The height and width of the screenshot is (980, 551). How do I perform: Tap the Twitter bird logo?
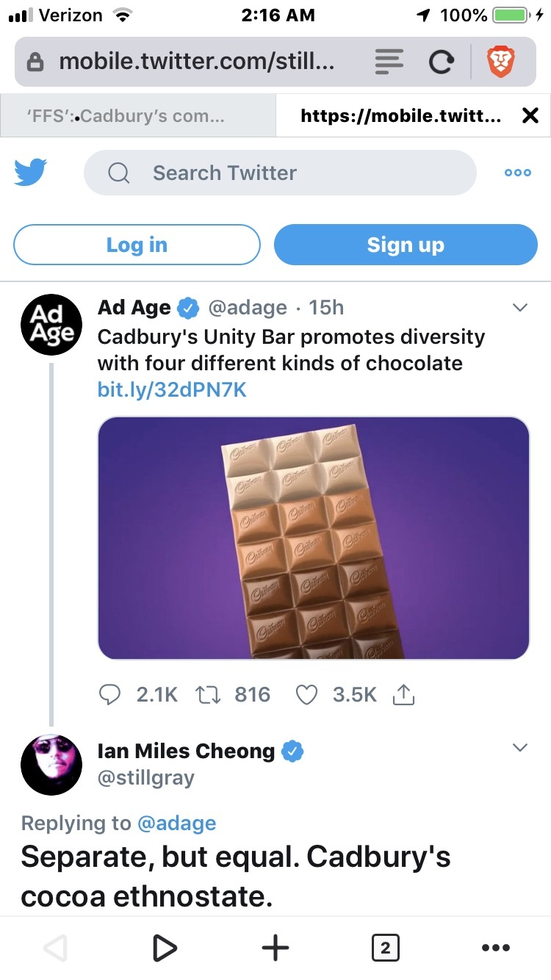pos(31,173)
